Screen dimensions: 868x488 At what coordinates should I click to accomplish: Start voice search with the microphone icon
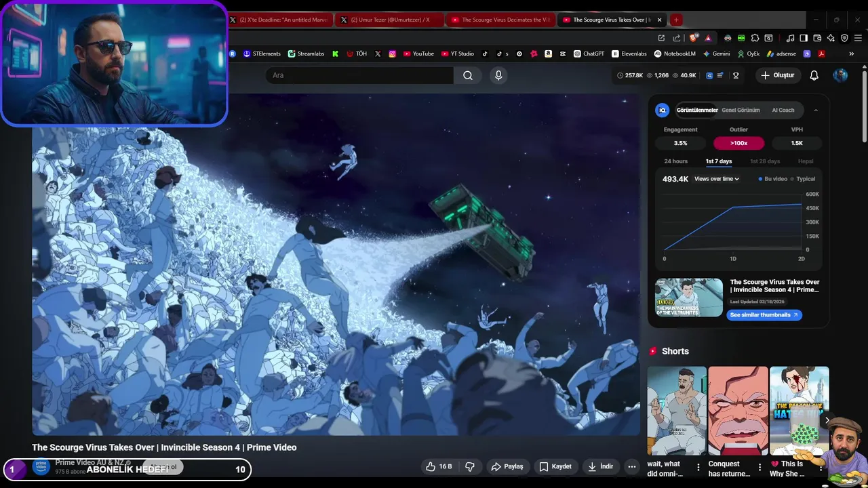coord(498,75)
